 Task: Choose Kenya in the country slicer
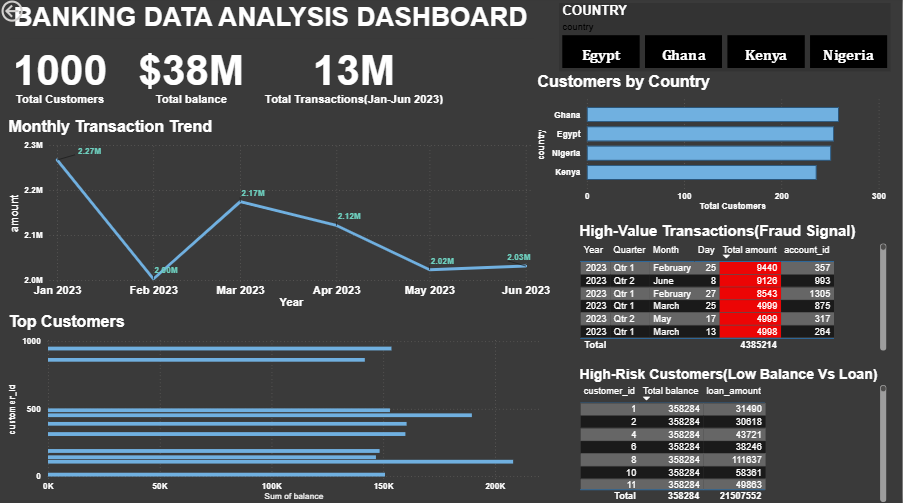(x=765, y=52)
